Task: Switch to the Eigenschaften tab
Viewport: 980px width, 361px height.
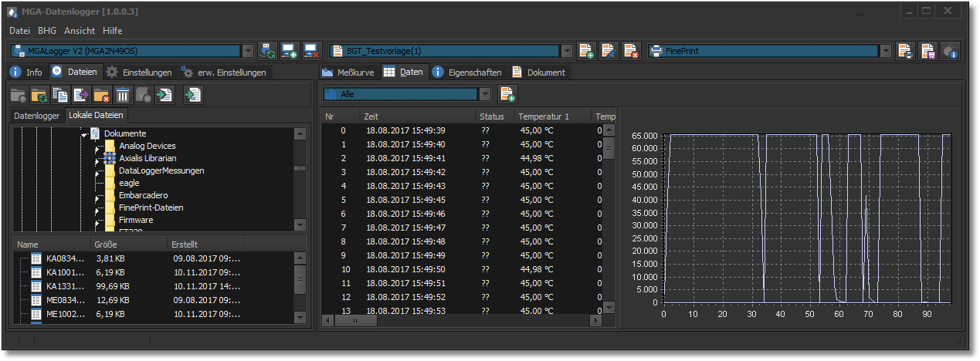Action: tap(466, 73)
